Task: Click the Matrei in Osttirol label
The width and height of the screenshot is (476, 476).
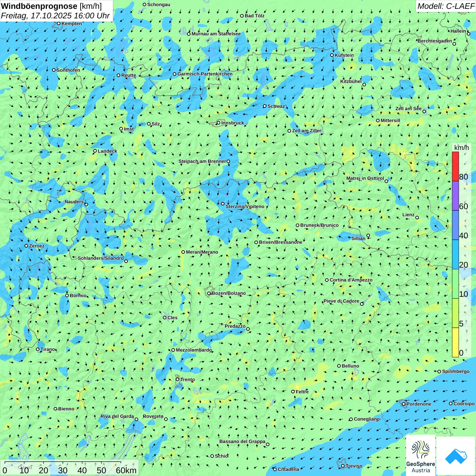Action: click(x=365, y=178)
